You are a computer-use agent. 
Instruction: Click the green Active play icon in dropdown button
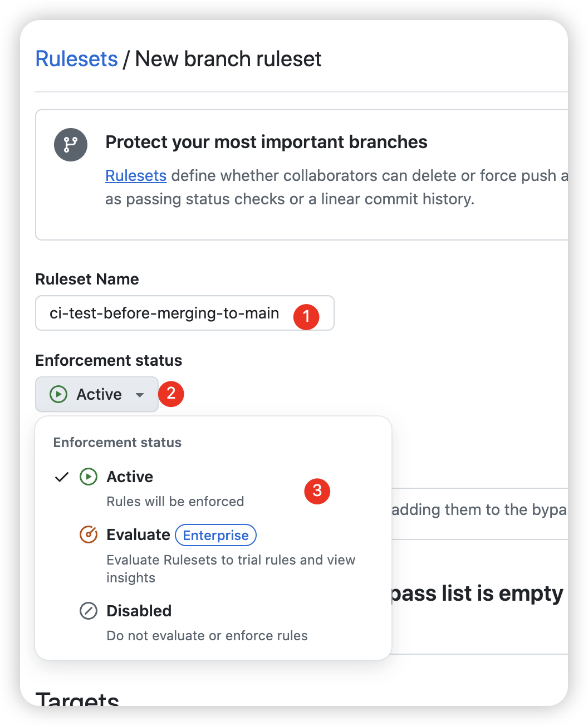(58, 394)
